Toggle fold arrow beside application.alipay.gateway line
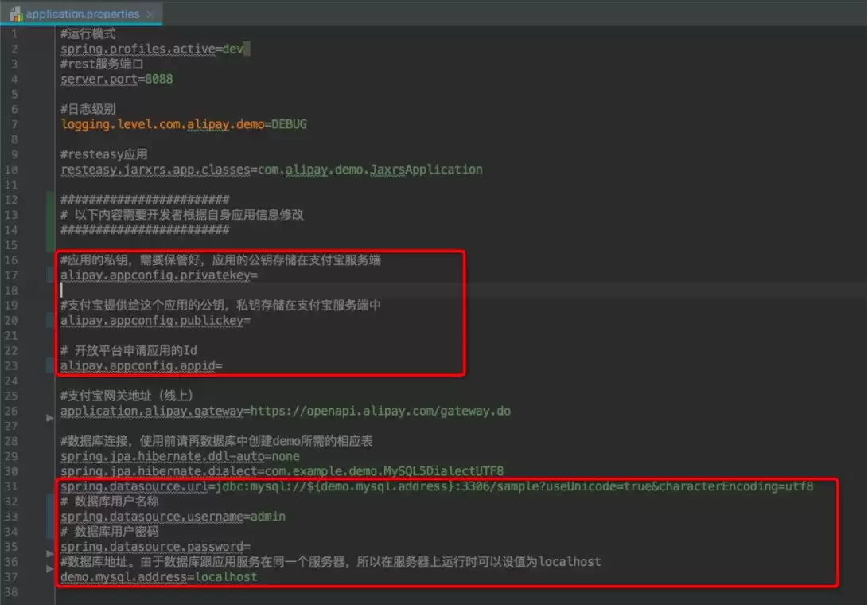 coord(50,418)
